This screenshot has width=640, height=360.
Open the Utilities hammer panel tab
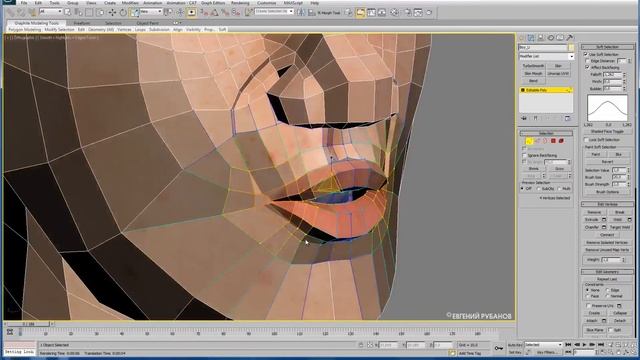[x=570, y=38]
